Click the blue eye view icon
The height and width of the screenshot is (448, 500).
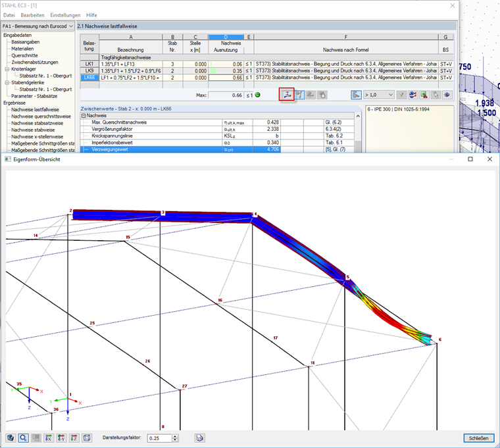[447, 95]
